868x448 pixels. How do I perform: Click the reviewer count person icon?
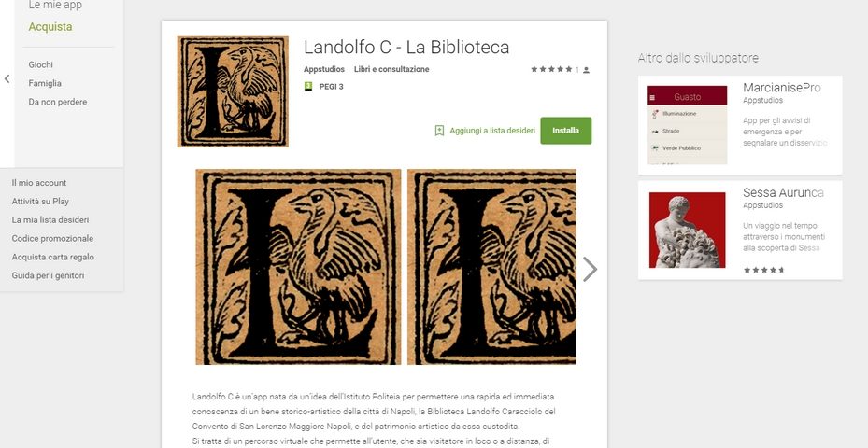click(586, 70)
